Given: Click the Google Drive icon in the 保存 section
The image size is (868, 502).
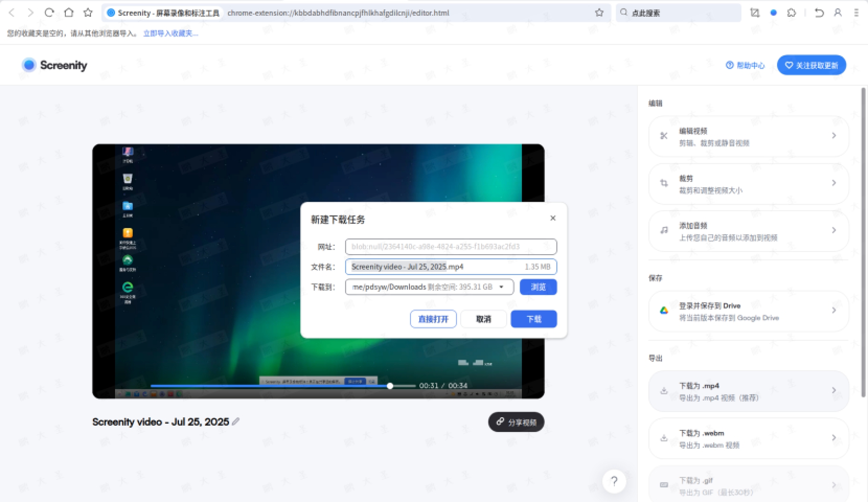Looking at the screenshot, I should click(x=664, y=310).
